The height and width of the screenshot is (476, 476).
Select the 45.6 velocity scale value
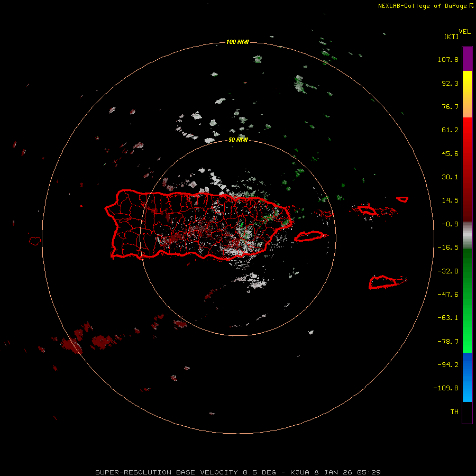point(450,153)
